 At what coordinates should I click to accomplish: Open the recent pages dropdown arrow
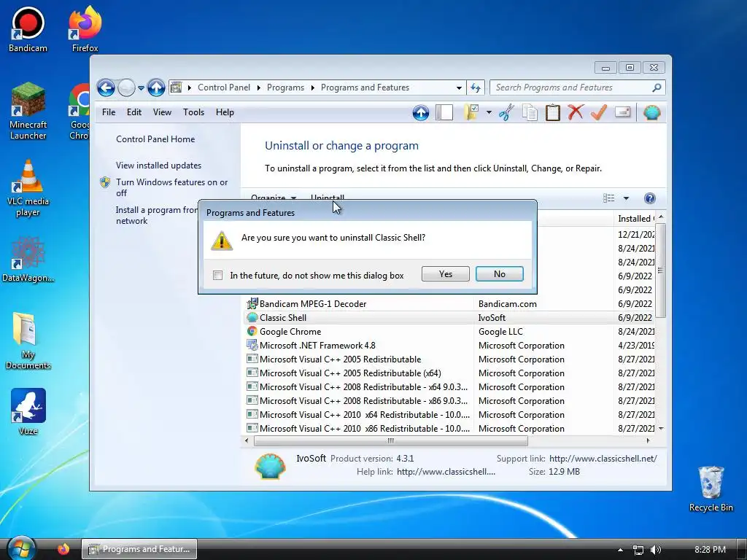tap(141, 87)
